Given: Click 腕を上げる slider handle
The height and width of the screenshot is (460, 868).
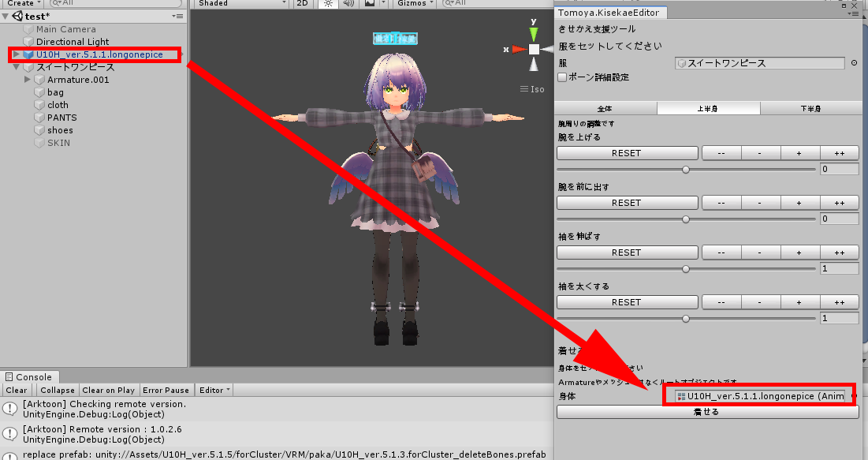Looking at the screenshot, I should click(686, 170).
